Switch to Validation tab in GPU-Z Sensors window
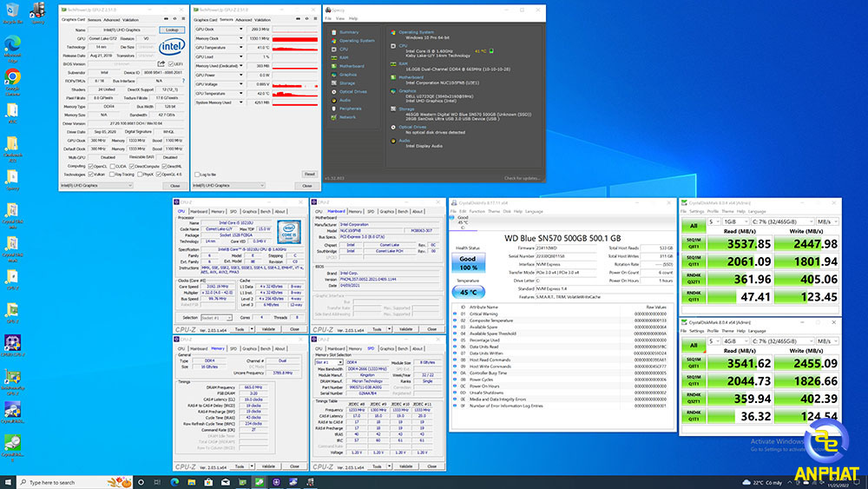868x489 pixels. [x=262, y=19]
